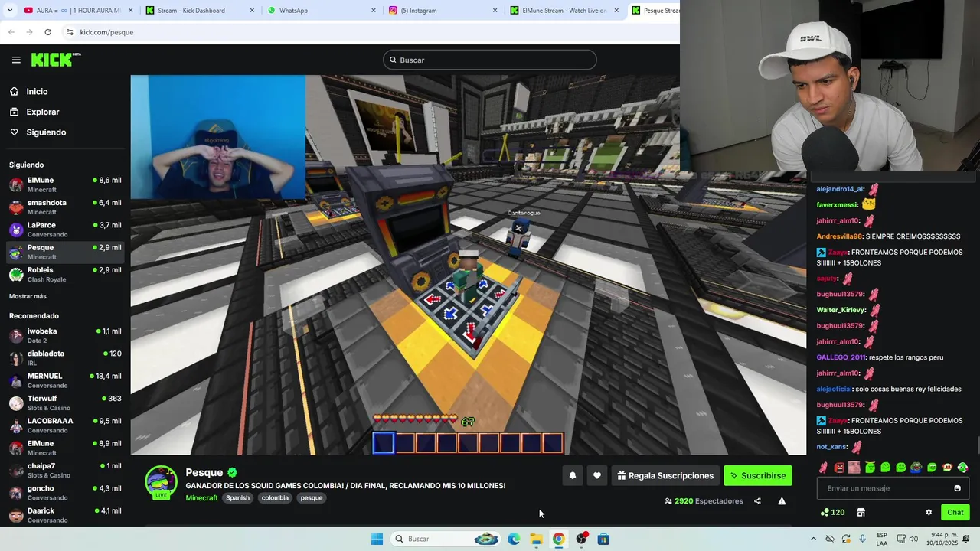Switch to the ElMune Stream tab
The height and width of the screenshot is (551, 980).
563,11
